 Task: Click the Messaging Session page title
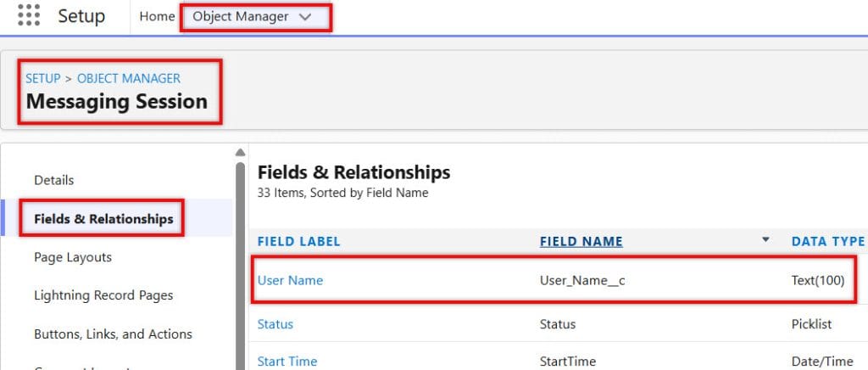pos(117,102)
